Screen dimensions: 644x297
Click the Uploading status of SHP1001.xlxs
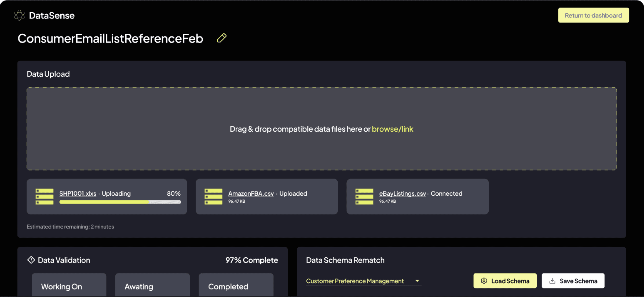[x=116, y=194]
